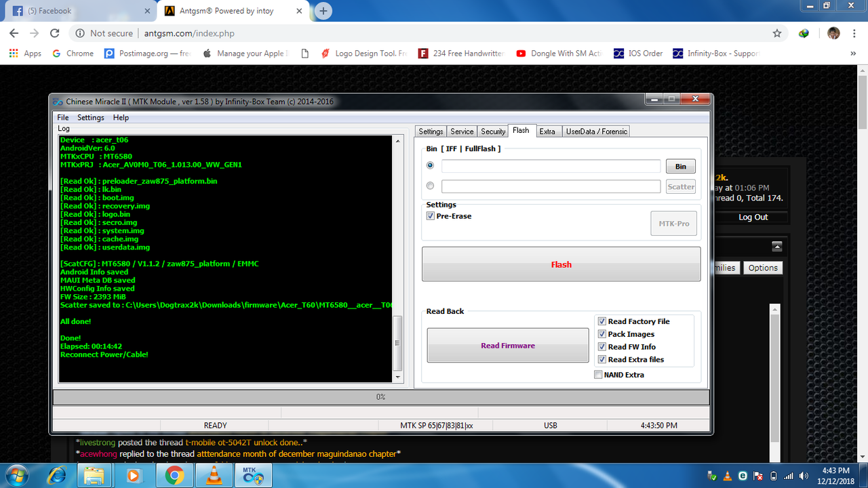The image size is (868, 488).
Task: Select the Scatter file radio button
Action: [x=430, y=186]
